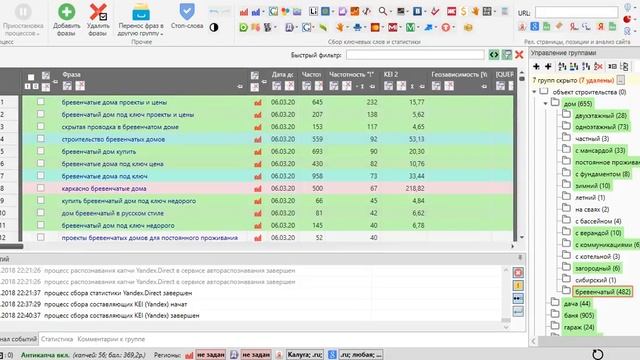Image resolution: width=640 pixels, height=360 pixels.
Task: Click the orange chart icon in top toolbar row
Action: click(355, 11)
